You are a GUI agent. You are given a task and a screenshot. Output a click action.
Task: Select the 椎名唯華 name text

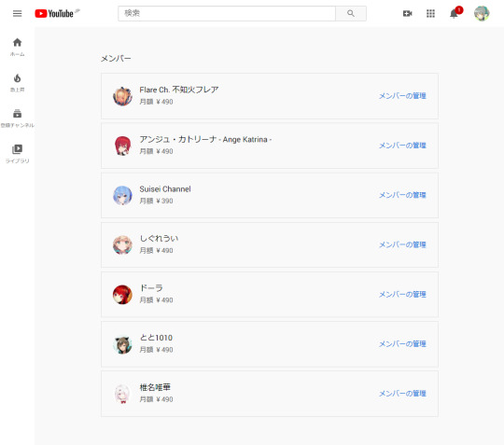(155, 387)
